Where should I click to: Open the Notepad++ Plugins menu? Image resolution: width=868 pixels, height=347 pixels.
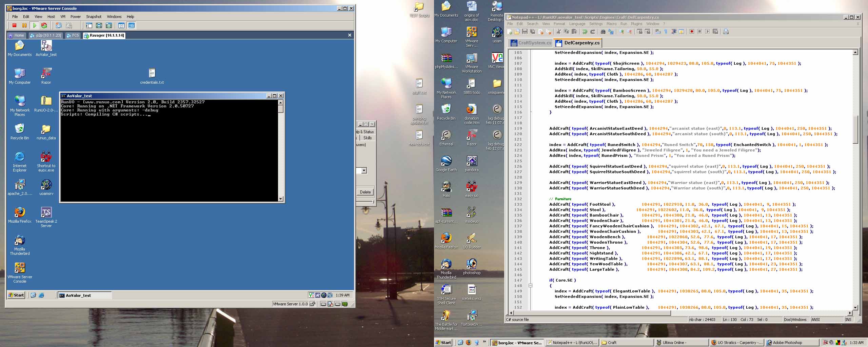click(x=636, y=24)
